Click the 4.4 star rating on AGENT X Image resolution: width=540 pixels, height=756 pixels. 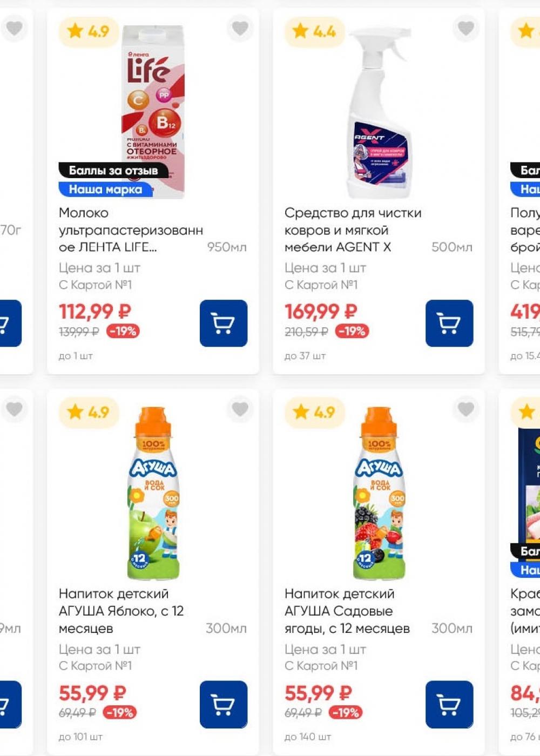(x=314, y=31)
